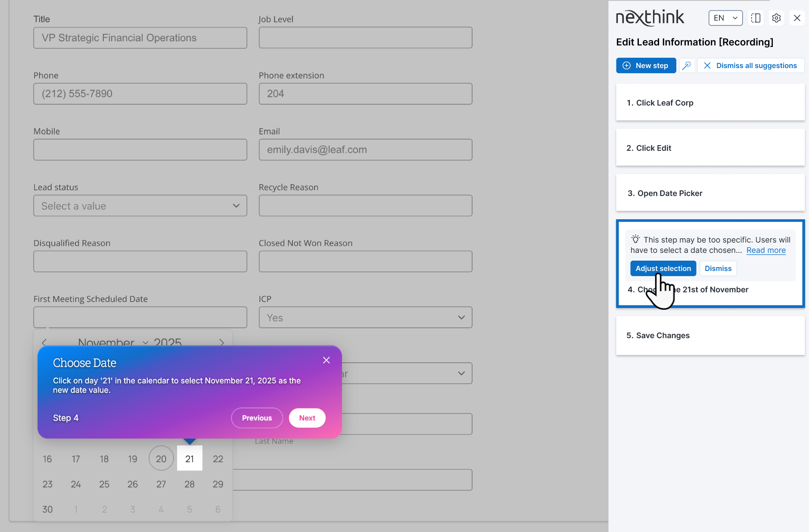Go to previous month in calendar

click(x=44, y=342)
